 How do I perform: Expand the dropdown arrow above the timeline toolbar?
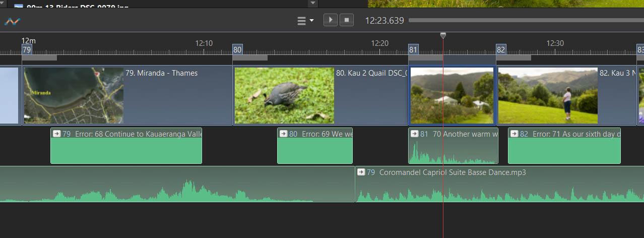point(313,3)
